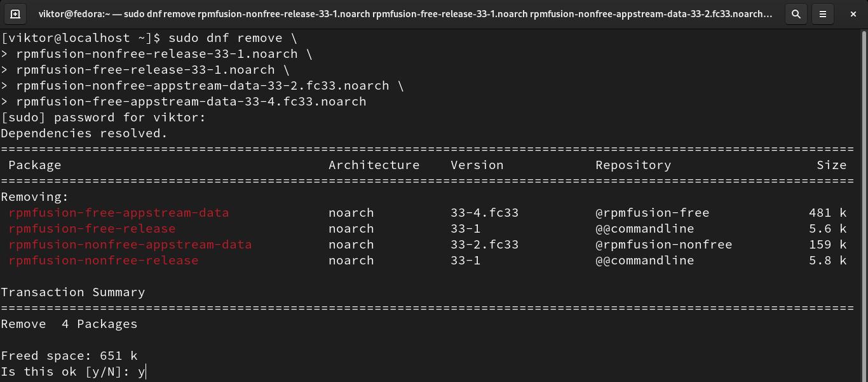Close the terminal window
Image resolution: width=868 pixels, height=382 pixels.
853,14
